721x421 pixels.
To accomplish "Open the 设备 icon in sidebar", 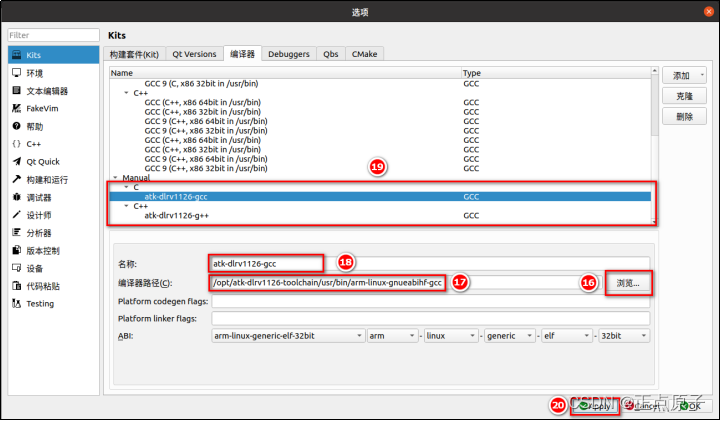I will click(x=17, y=268).
